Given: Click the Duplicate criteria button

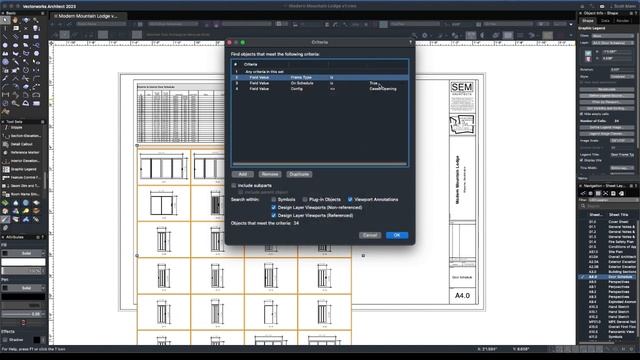Looking at the screenshot, I should [299, 174].
